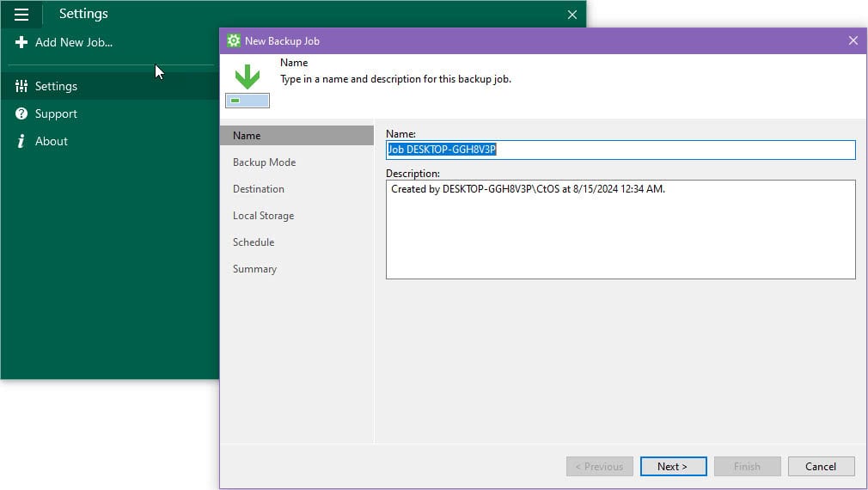The width and height of the screenshot is (868, 490).
Task: Open the Support entry in sidebar
Action: coord(110,113)
